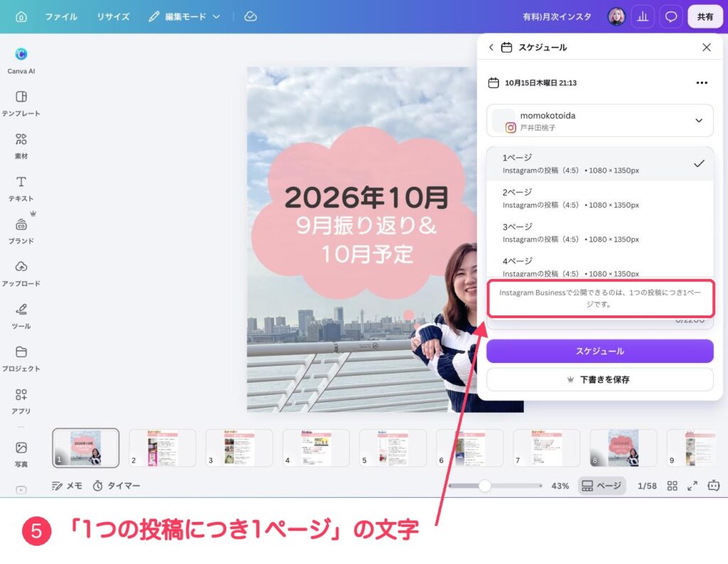
Task: Open the ツール tools panel
Action: coord(21,316)
